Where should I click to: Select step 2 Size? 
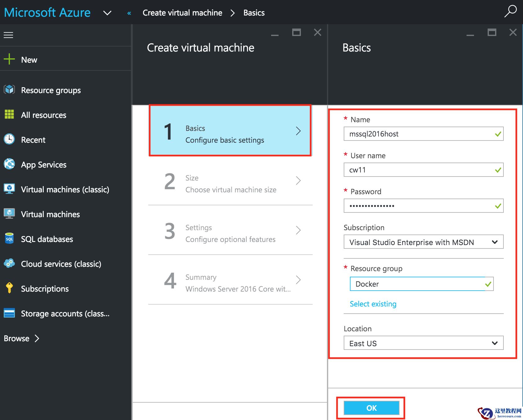tap(230, 181)
